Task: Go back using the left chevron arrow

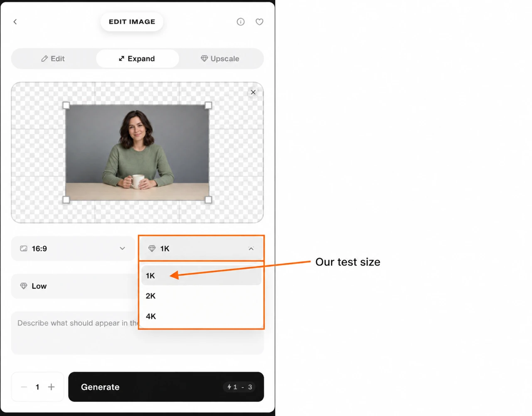Action: click(15, 22)
